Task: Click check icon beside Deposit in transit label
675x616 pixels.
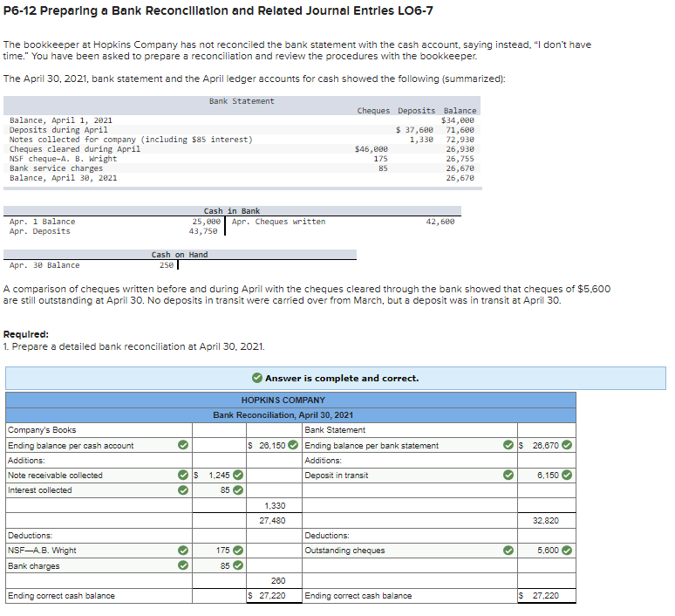Action: tap(508, 475)
